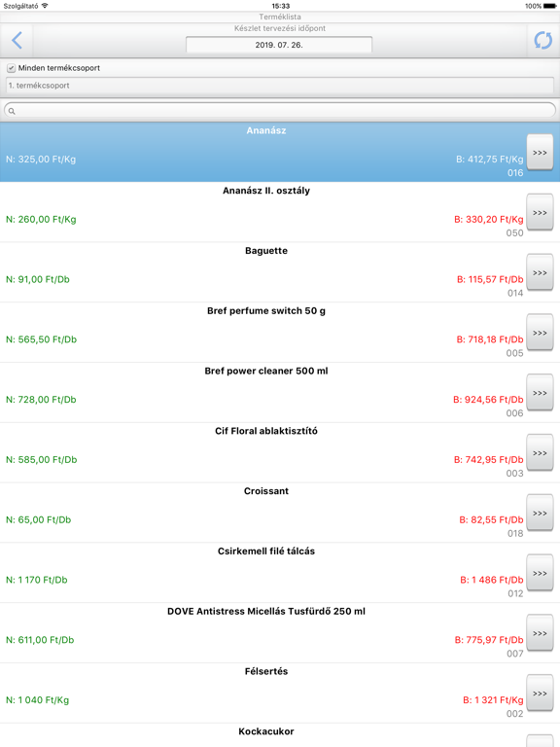Open details arrow for Ananász
This screenshot has height=747, width=560.
pos(540,153)
